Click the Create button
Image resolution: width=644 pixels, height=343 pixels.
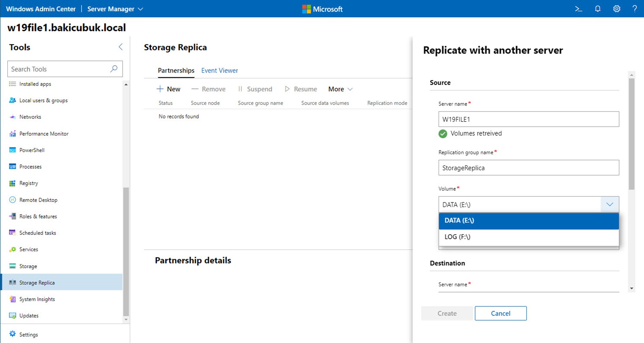tap(447, 313)
